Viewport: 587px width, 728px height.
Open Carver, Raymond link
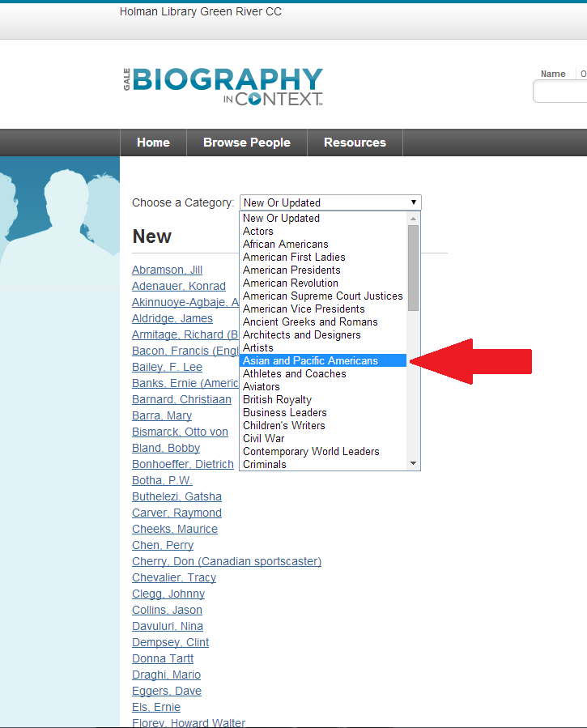[x=177, y=513]
